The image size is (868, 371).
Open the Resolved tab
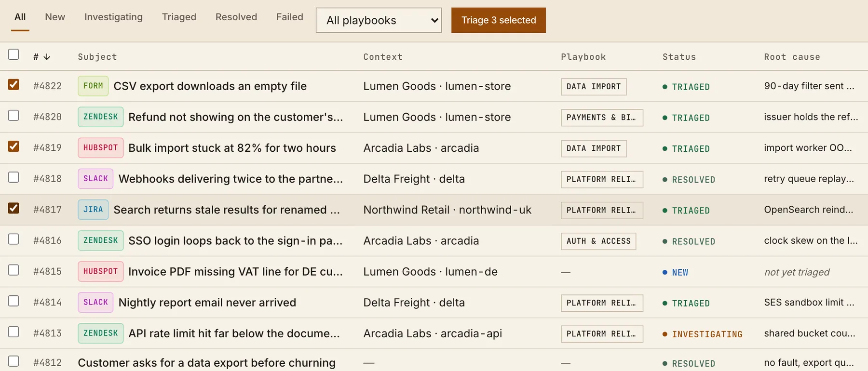coord(236,17)
